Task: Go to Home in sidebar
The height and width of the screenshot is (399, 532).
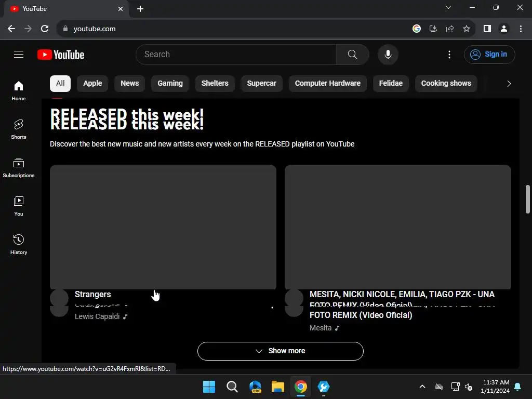Action: pyautogui.click(x=19, y=90)
